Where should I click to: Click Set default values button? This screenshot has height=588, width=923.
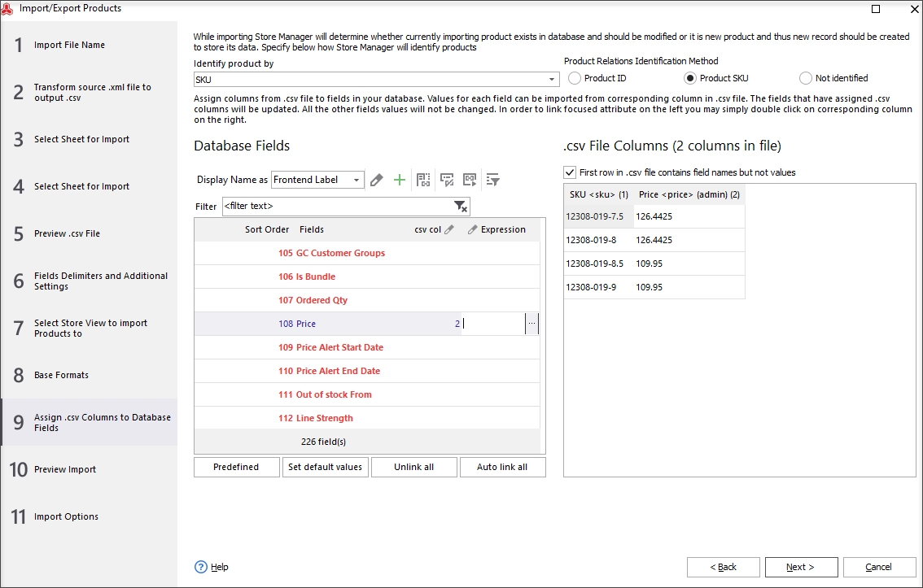(326, 467)
